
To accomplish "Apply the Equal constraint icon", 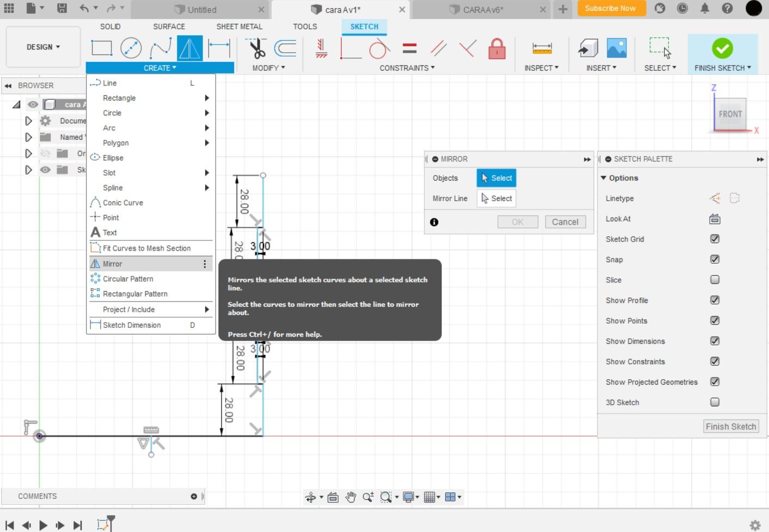I will coord(409,48).
